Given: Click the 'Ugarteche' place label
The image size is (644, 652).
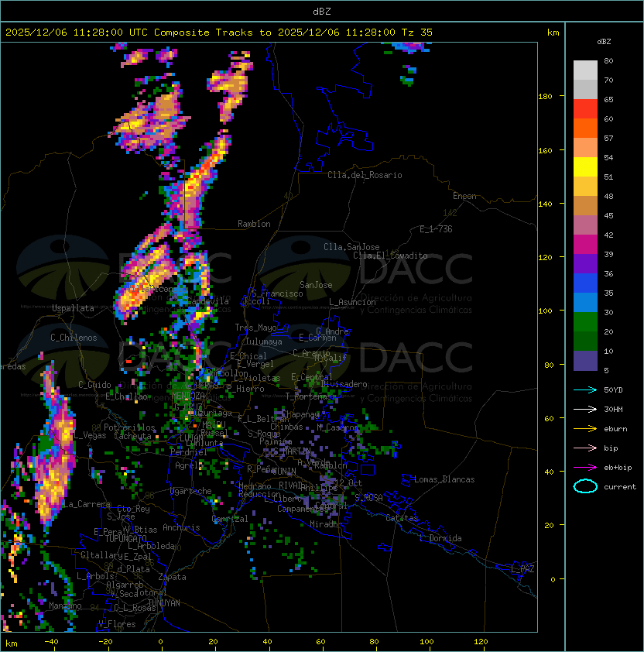Looking at the screenshot, I should [191, 491].
